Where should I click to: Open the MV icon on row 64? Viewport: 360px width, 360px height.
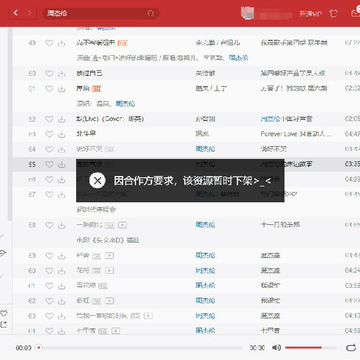pyautogui.click(x=115, y=331)
